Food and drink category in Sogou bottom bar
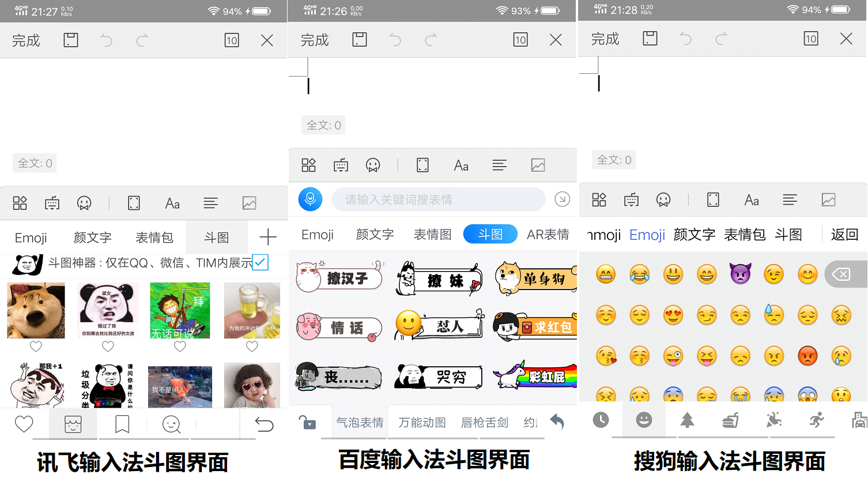The image size is (868, 493). (x=730, y=420)
